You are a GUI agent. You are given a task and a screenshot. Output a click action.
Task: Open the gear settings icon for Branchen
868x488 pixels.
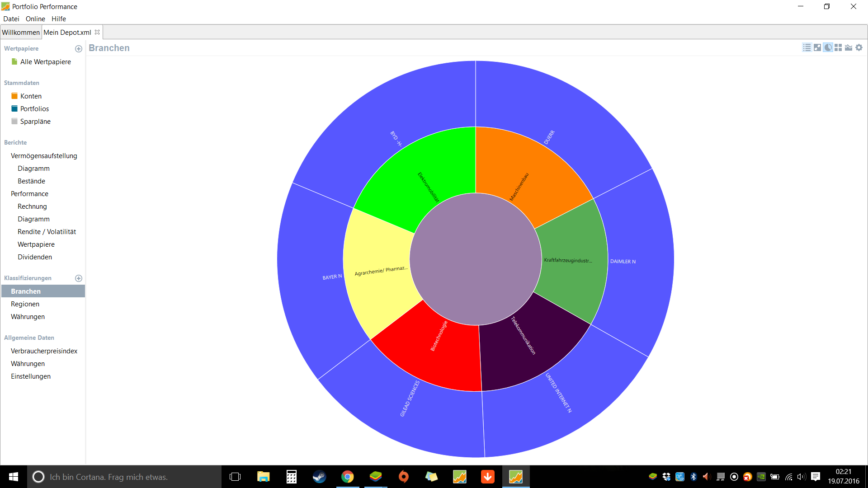[859, 47]
